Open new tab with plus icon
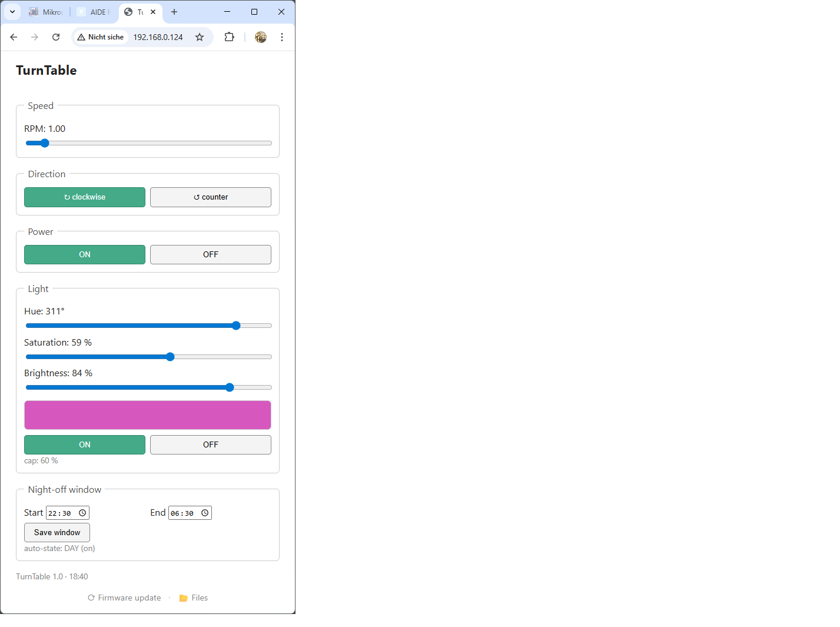This screenshot has height=627, width=840. tap(174, 12)
